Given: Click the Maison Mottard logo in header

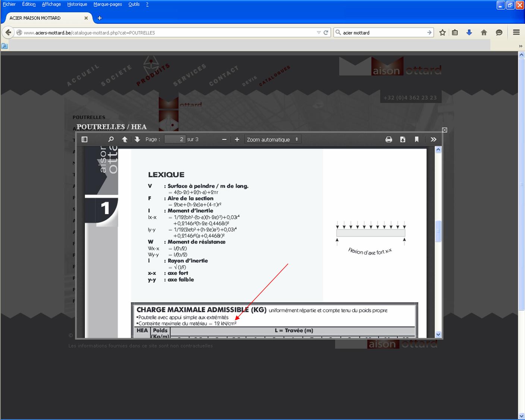Looking at the screenshot, I should [390, 66].
